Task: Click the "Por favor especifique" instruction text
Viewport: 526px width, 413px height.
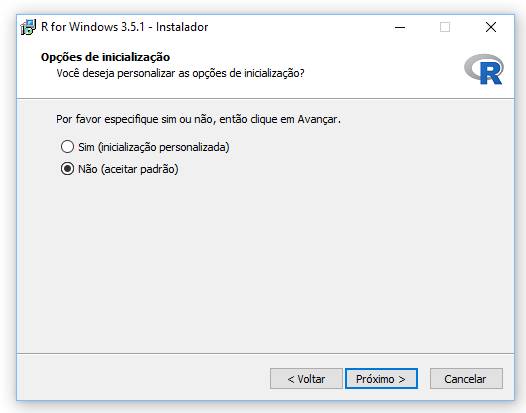Action: coord(198,119)
